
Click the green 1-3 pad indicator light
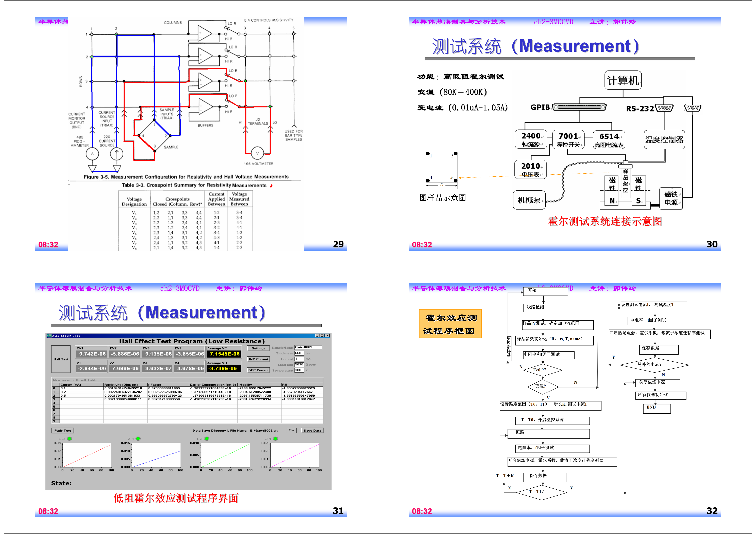[x=70, y=439]
